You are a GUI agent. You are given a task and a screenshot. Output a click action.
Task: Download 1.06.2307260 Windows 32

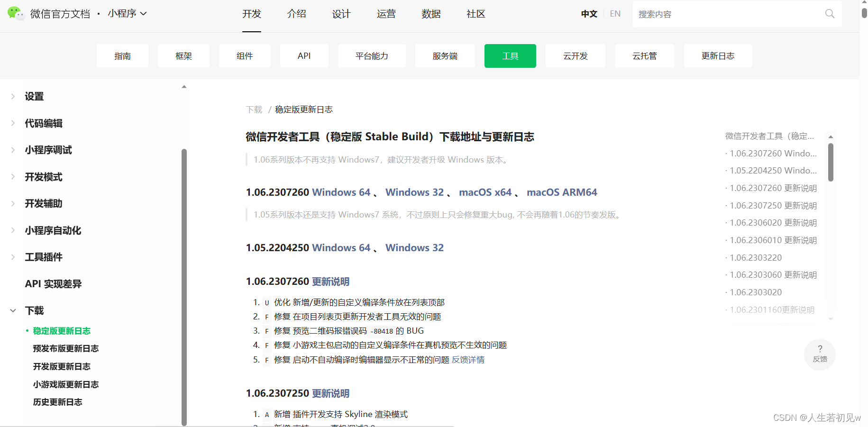coord(415,192)
